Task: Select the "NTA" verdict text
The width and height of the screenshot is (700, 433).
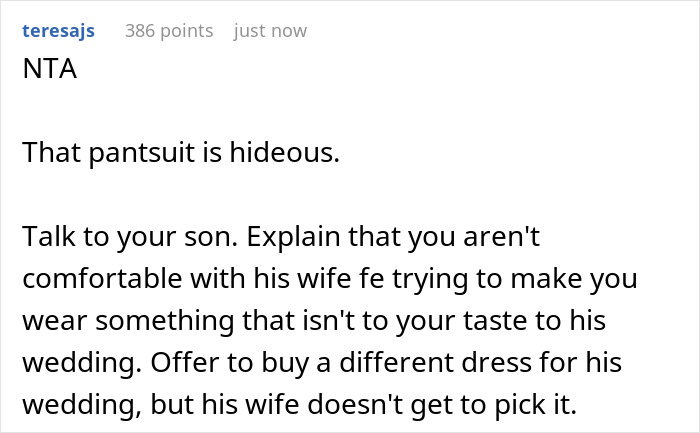Action: click(50, 69)
